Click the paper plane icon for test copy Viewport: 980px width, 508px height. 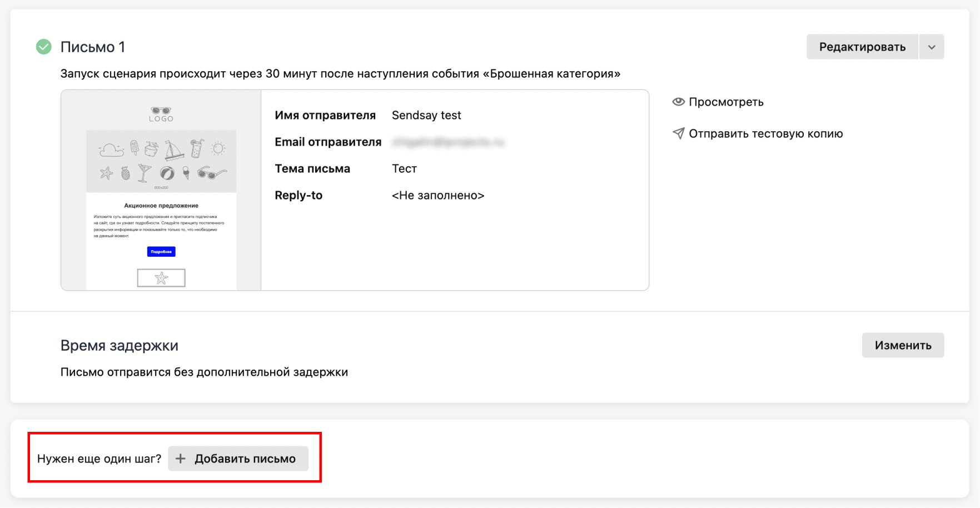(678, 133)
